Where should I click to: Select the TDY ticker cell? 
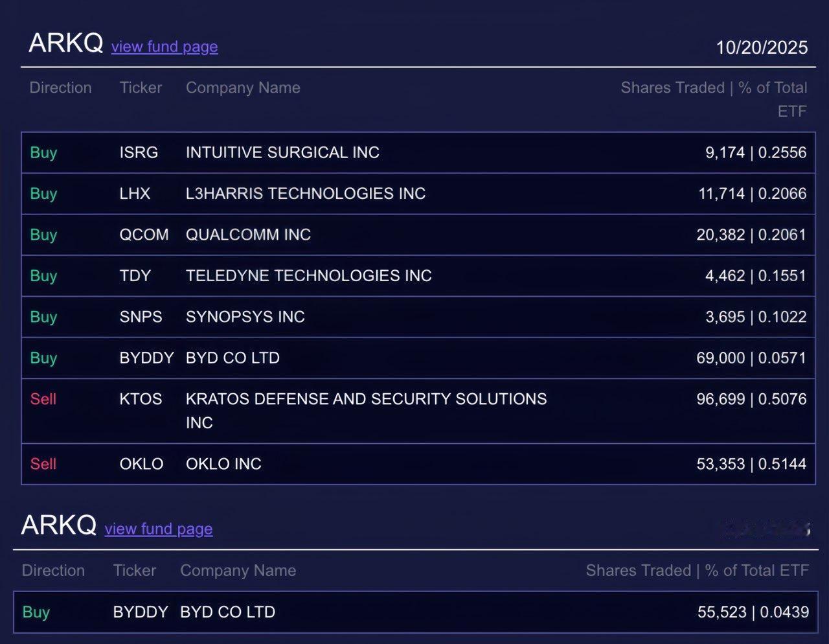coord(135,275)
